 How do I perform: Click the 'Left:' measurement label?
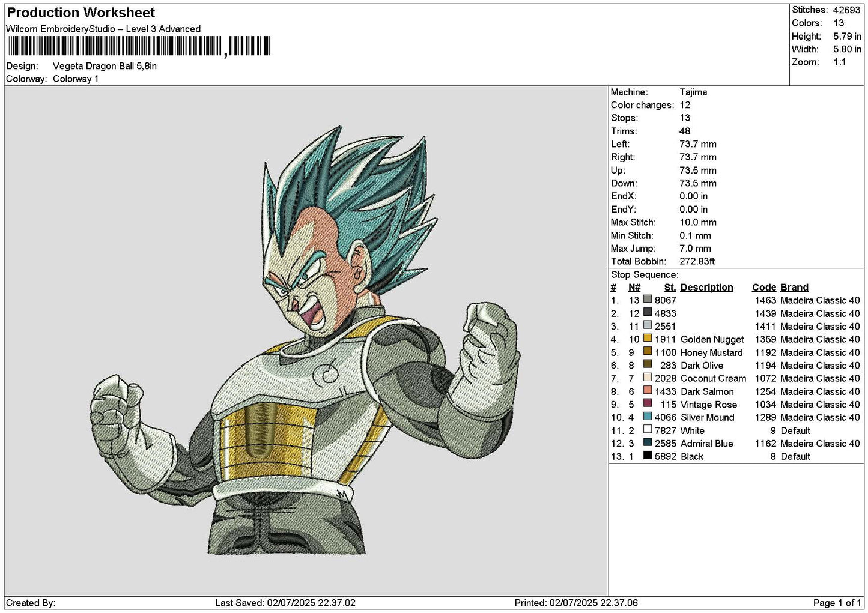621,144
